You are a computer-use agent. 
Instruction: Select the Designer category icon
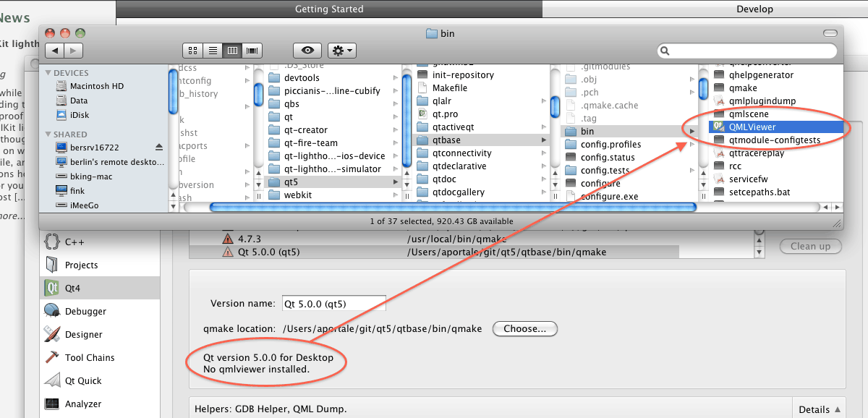(51, 334)
